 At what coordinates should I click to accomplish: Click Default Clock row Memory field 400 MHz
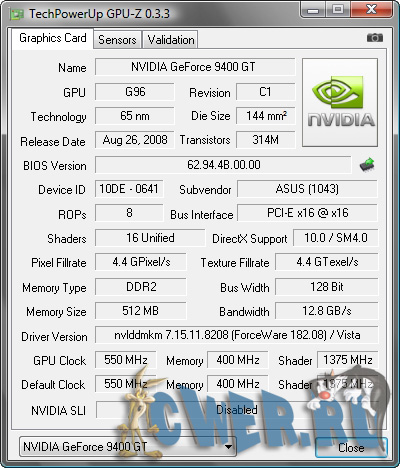[237, 384]
